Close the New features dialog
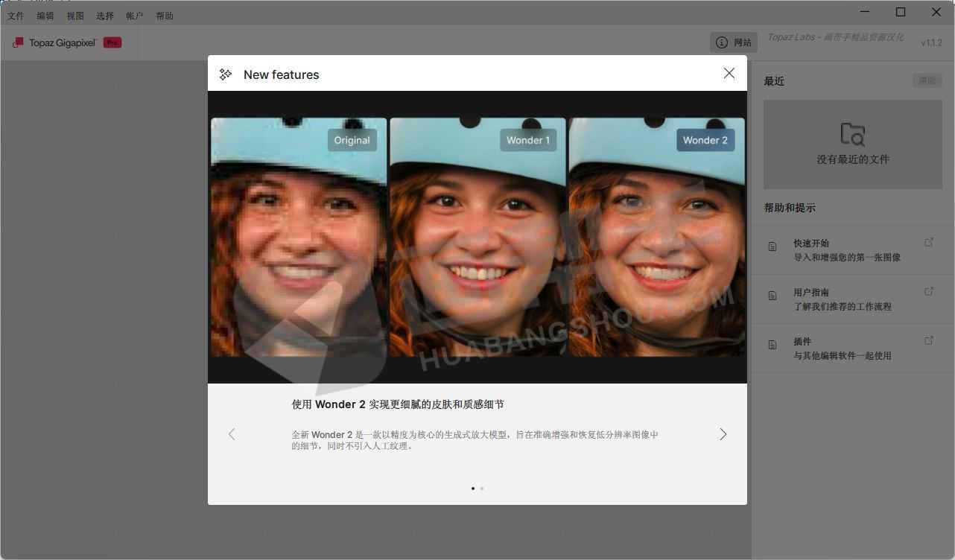955x560 pixels. (729, 73)
